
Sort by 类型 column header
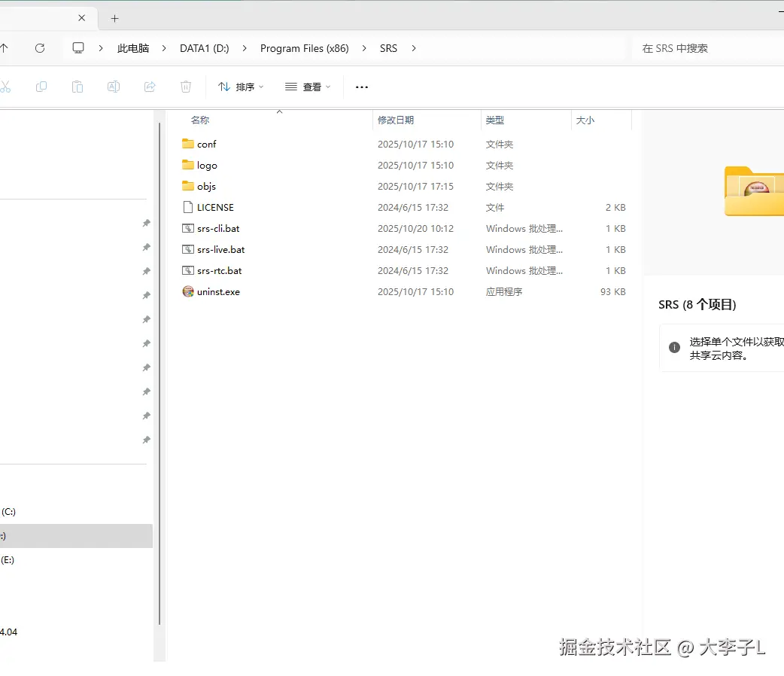pyautogui.click(x=495, y=120)
